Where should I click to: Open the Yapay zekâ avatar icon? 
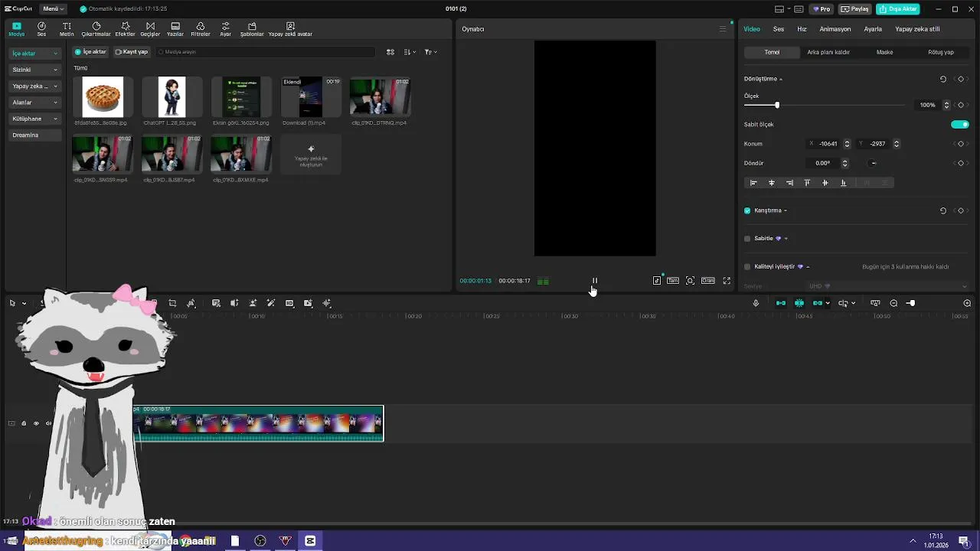pyautogui.click(x=290, y=29)
